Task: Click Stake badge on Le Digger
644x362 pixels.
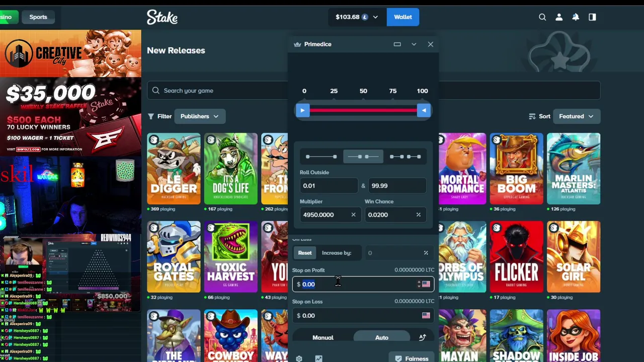Action: click(x=154, y=140)
